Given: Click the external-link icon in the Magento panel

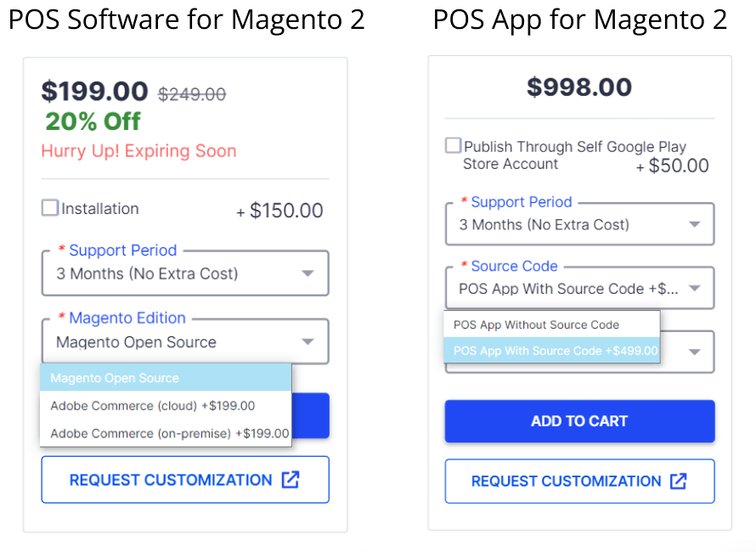Looking at the screenshot, I should [291, 480].
